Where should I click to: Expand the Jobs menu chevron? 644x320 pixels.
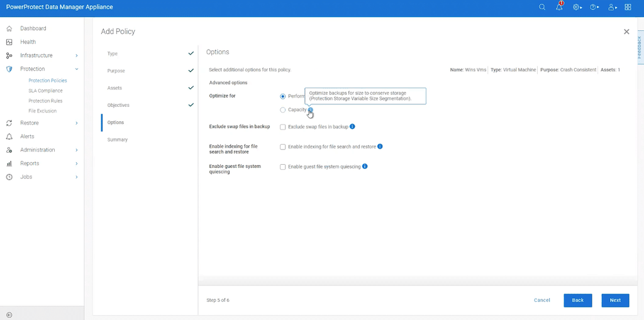(77, 177)
